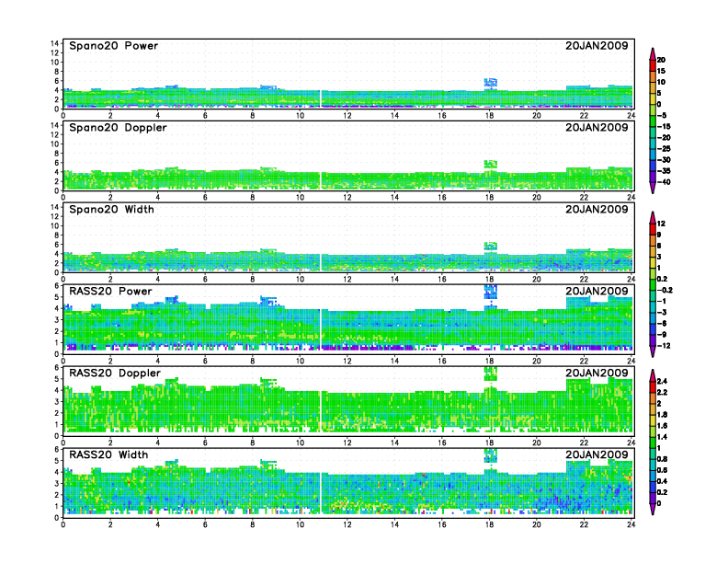The width and height of the screenshot is (728, 563).
Task: Click isolated data patch at hour 18 in Spano20 Power
Action: click(491, 83)
